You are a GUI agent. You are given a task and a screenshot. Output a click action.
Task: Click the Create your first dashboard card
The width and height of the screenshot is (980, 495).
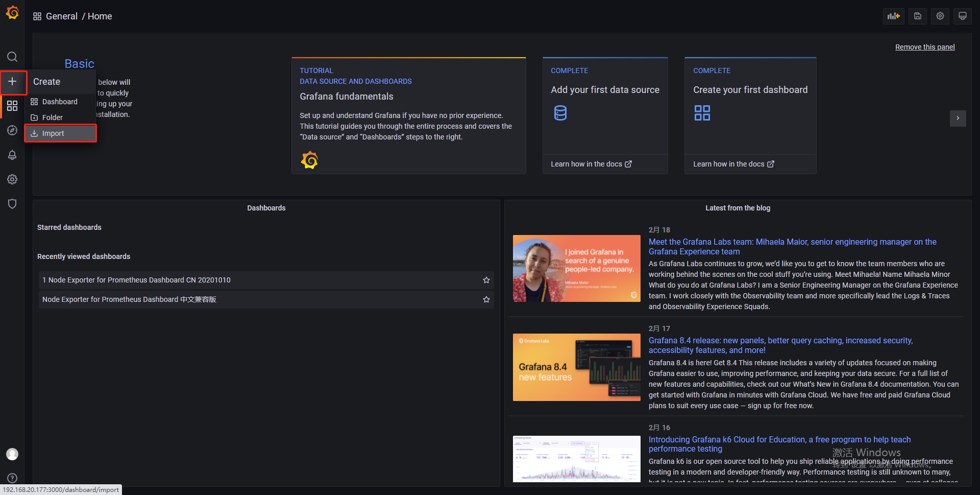click(750, 116)
